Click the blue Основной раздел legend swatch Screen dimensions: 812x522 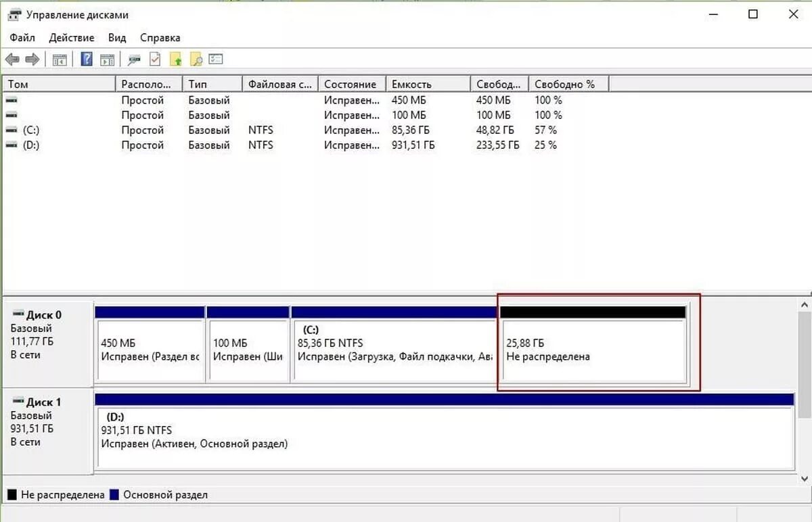114,495
